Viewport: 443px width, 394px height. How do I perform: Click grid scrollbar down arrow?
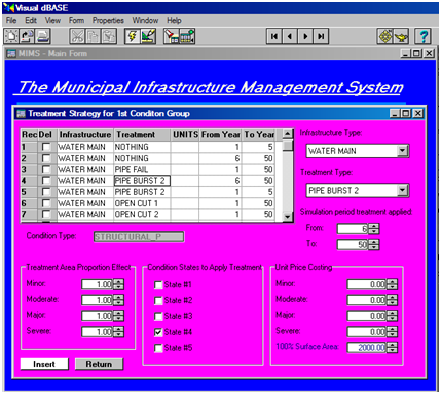(288, 217)
